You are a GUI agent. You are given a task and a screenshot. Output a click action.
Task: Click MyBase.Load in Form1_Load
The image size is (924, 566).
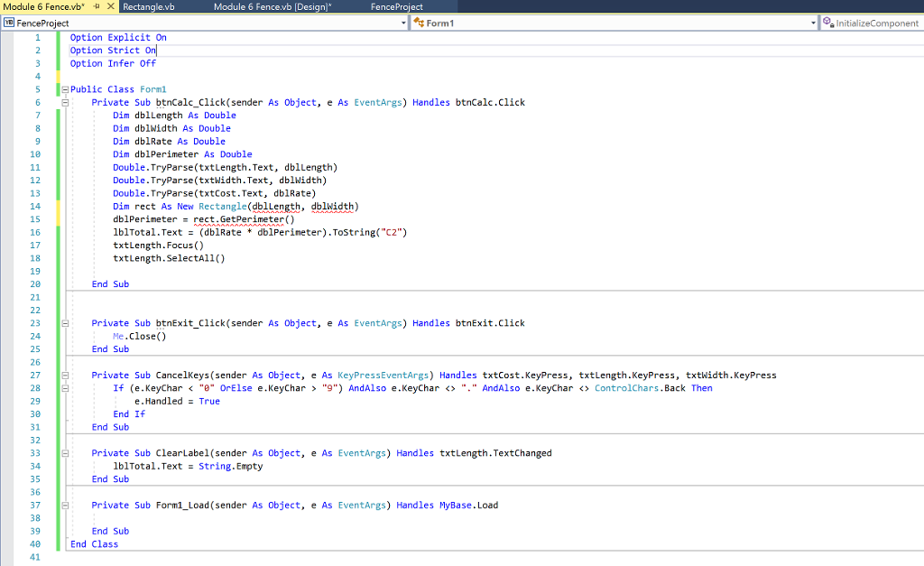(x=468, y=506)
